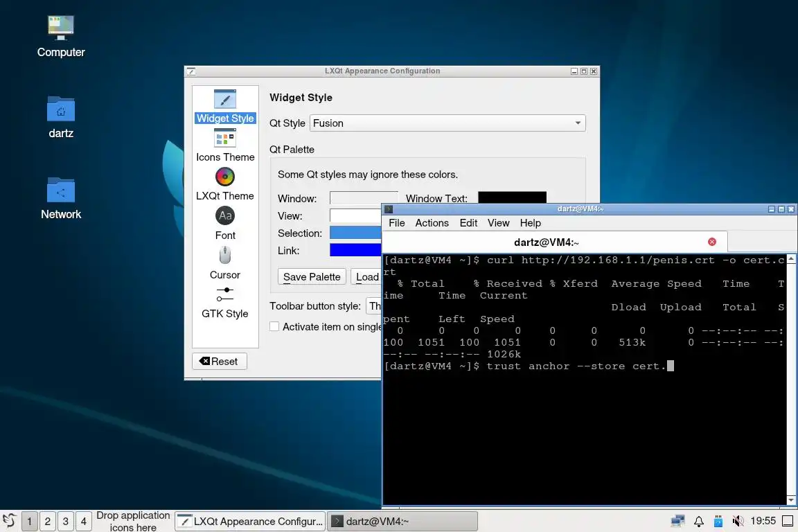Image resolution: width=798 pixels, height=532 pixels.
Task: Open the terminal Help menu
Action: tap(531, 223)
